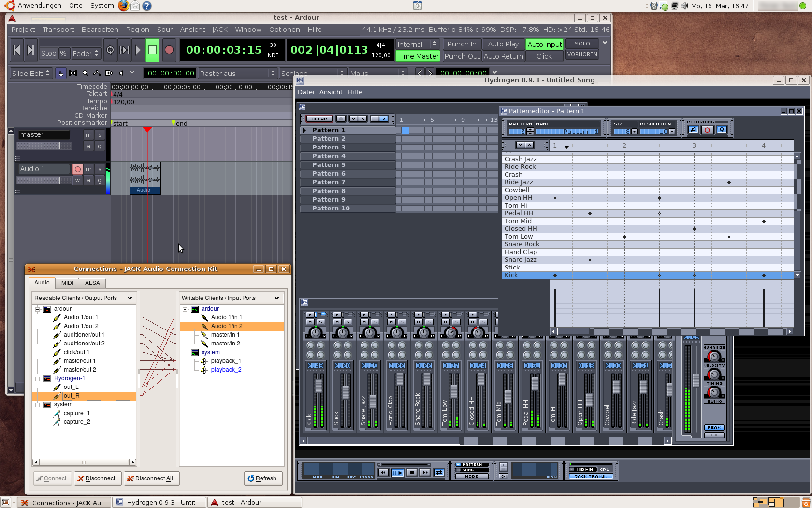Click Disconnect button in JACK Connections
This screenshot has width=812, height=508.
point(97,478)
